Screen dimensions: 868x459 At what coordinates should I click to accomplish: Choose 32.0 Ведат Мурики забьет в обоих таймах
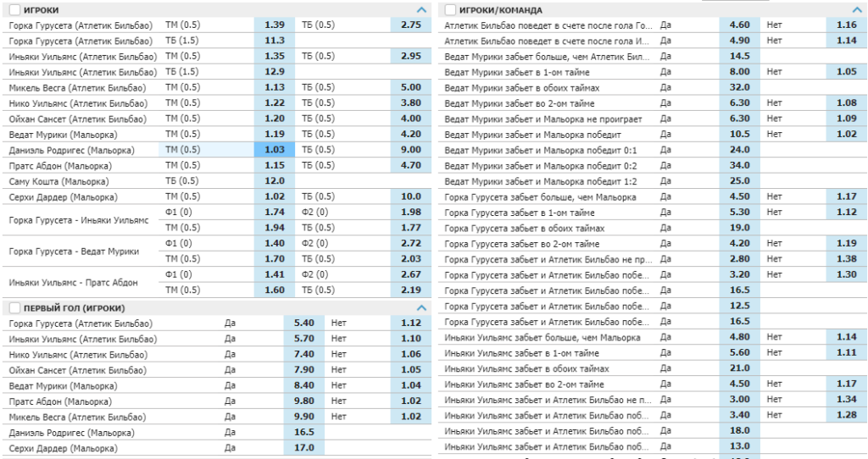(x=739, y=87)
